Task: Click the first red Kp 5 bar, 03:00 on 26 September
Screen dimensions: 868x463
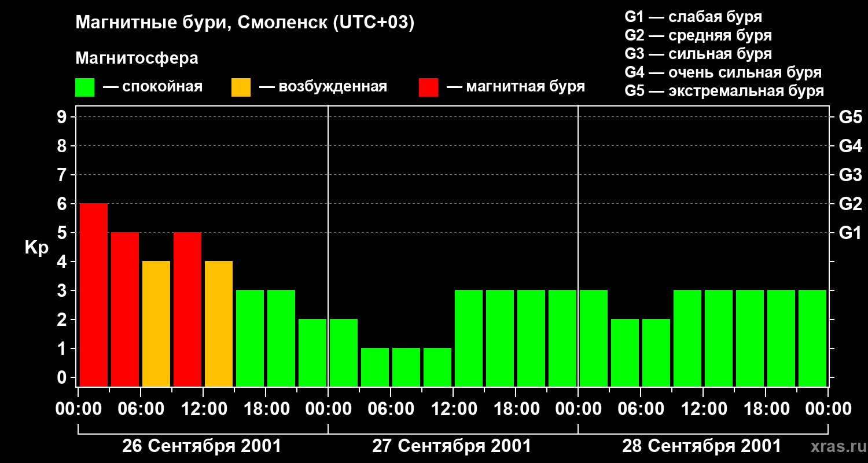Action: (125, 309)
